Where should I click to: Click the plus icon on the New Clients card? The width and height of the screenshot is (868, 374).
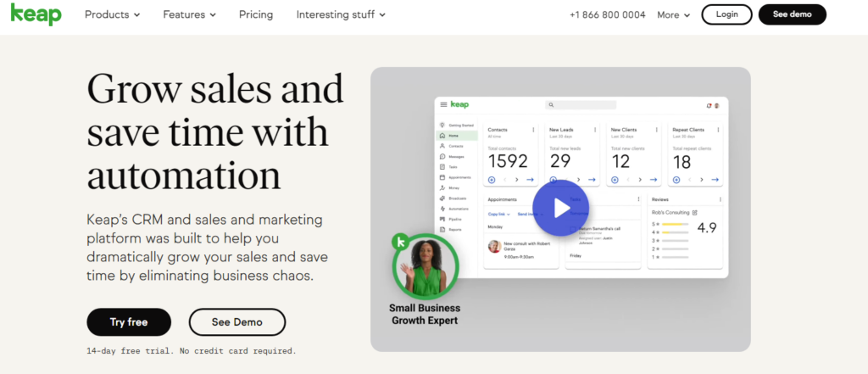[x=615, y=180]
